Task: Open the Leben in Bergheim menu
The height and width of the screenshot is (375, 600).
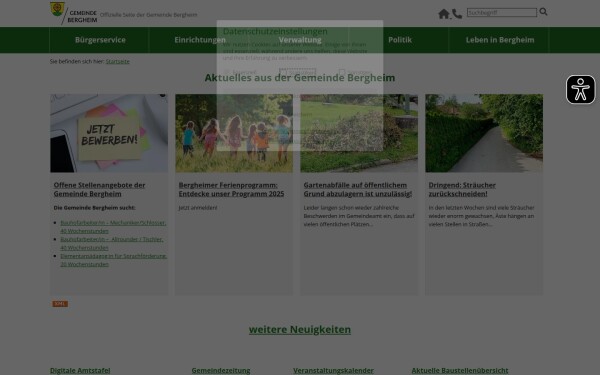Action: [500, 40]
